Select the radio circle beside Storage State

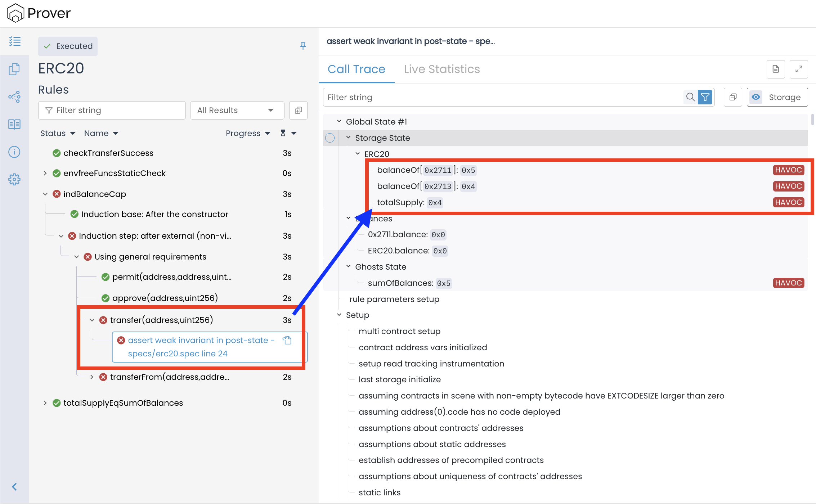click(x=330, y=138)
